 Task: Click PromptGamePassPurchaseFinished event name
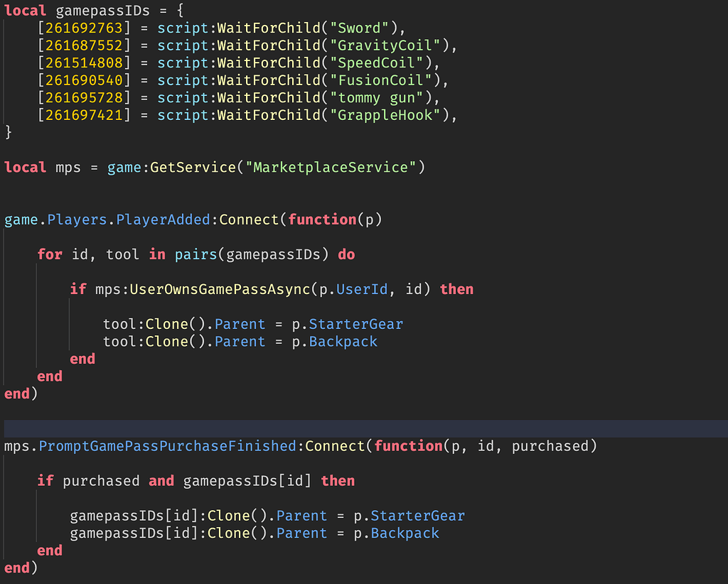[165, 445]
